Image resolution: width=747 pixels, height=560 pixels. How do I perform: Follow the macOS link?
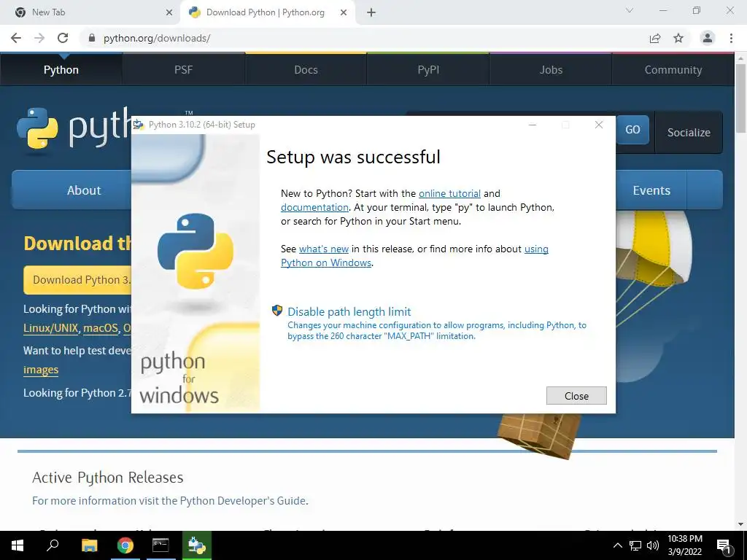tap(100, 328)
